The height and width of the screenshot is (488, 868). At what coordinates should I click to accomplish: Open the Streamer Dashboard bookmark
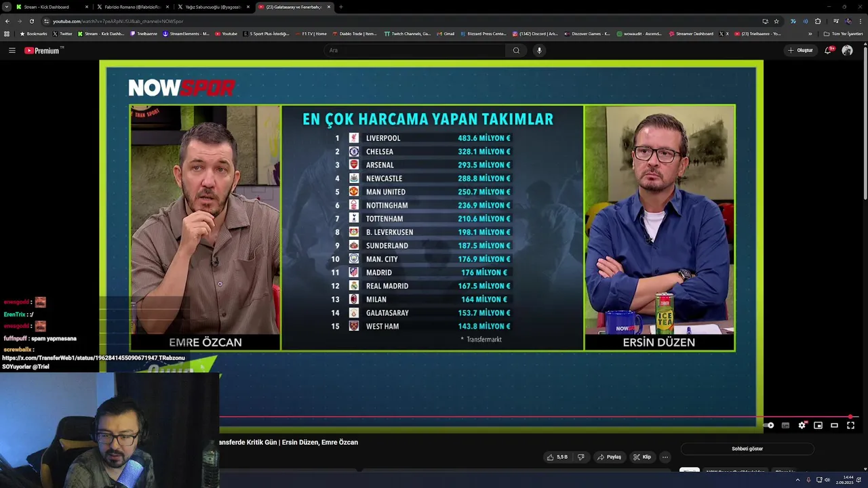pyautogui.click(x=691, y=33)
